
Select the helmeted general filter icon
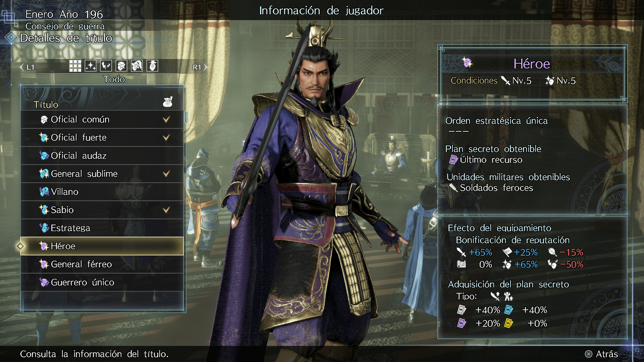137,66
